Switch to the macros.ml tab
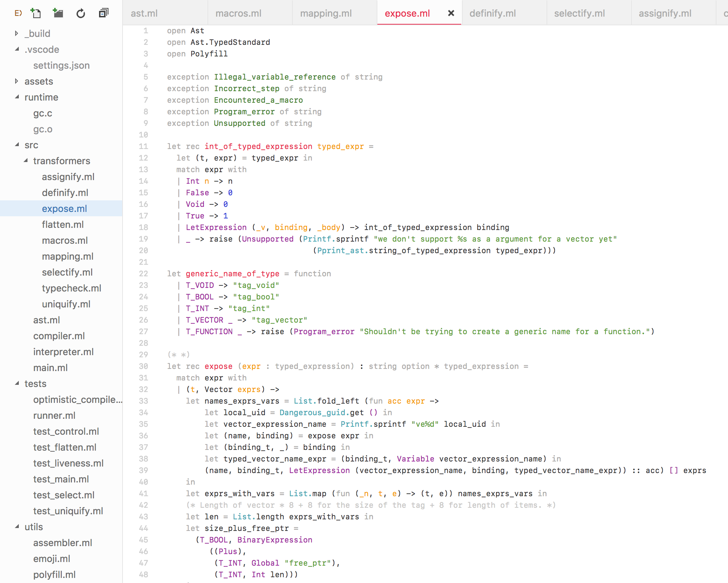Viewport: 728px width, 583px height. click(x=238, y=13)
